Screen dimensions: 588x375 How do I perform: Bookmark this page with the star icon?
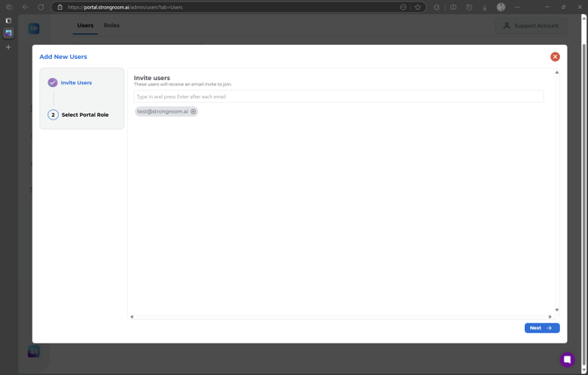coord(418,7)
